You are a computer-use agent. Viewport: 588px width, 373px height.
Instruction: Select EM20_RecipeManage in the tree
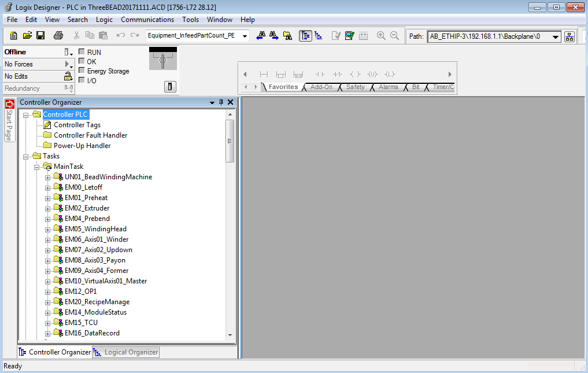click(97, 302)
